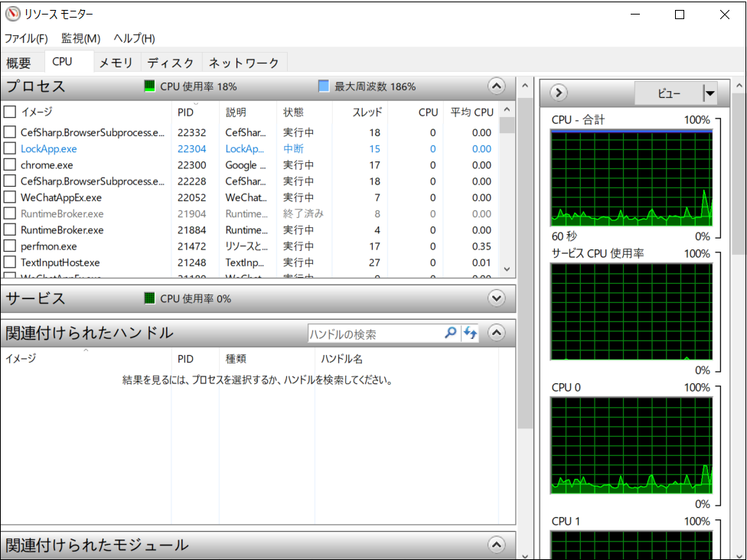Open the 監視(M) menu
The image size is (747, 560).
click(x=80, y=38)
